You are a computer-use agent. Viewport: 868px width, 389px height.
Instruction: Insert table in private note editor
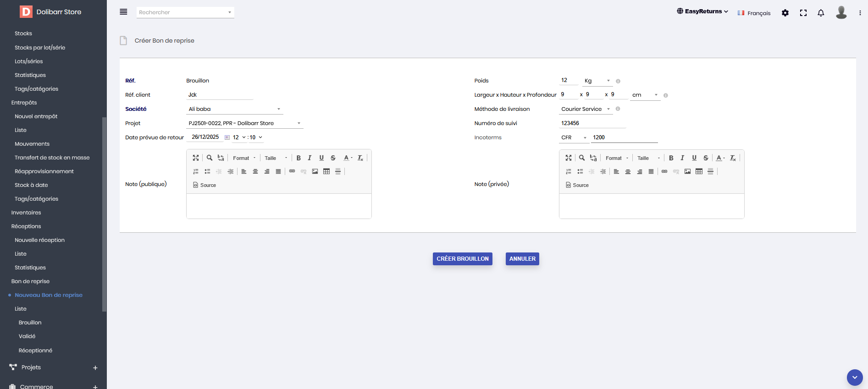(699, 171)
